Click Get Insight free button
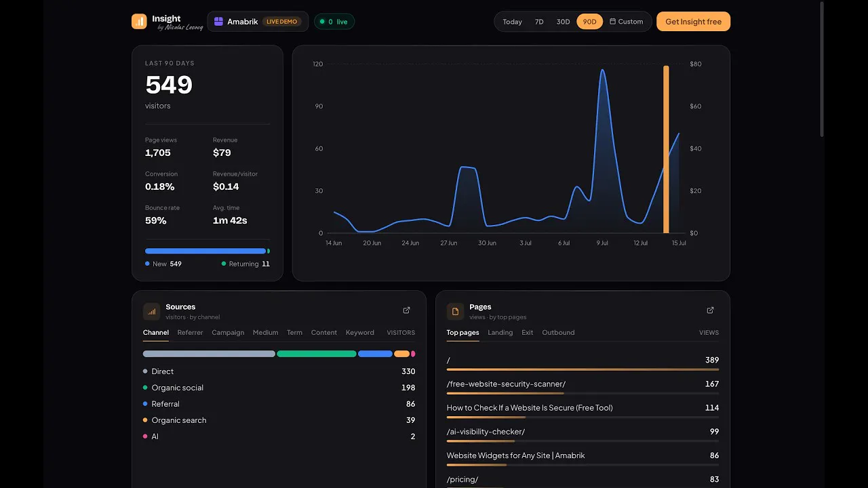This screenshot has height=488, width=868. click(693, 22)
